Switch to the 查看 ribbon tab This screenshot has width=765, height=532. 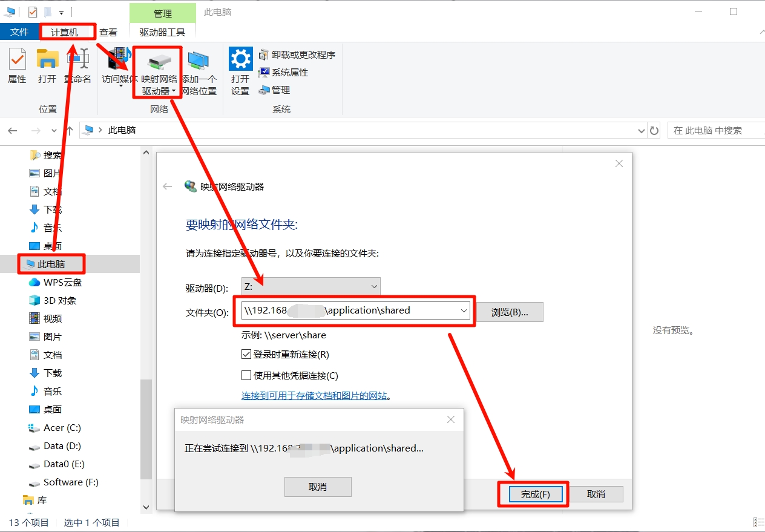(x=108, y=32)
